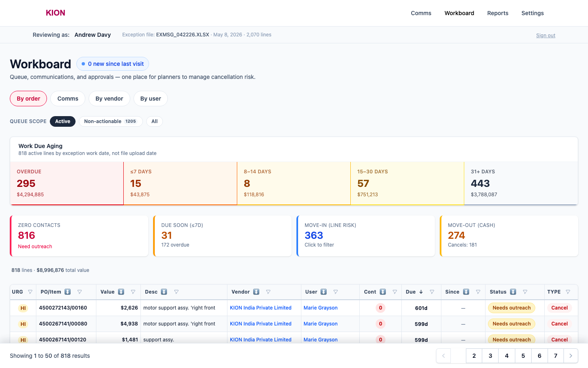Viewport: 588px width, 368px height.
Task: Go to page 3
Action: pos(490,356)
